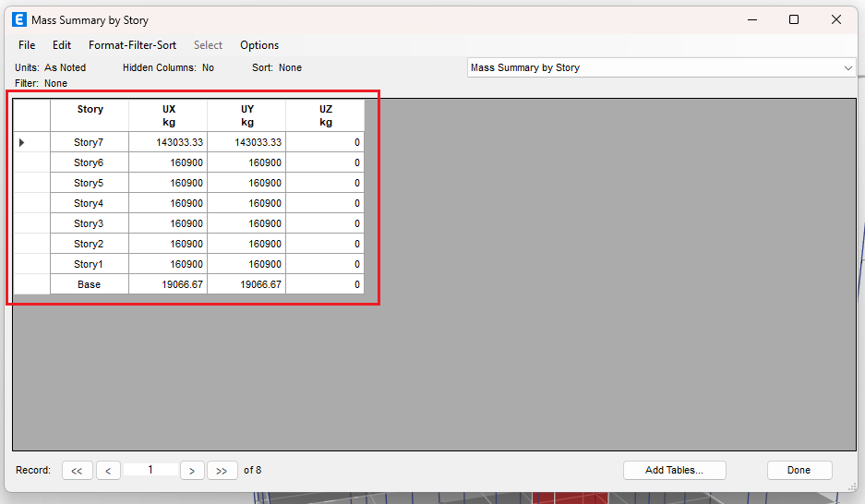The height and width of the screenshot is (504, 865).
Task: Maximize the Mass Summary by Story window
Action: tap(793, 19)
